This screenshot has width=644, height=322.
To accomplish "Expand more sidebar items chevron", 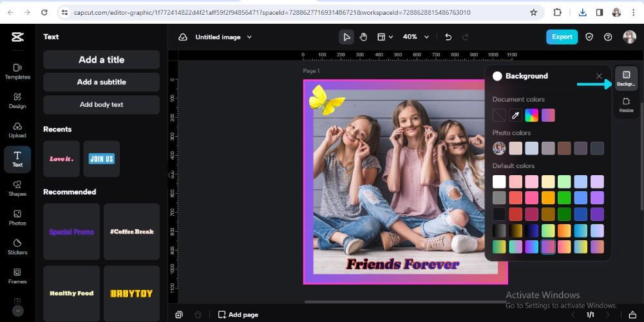I will click(x=17, y=311).
